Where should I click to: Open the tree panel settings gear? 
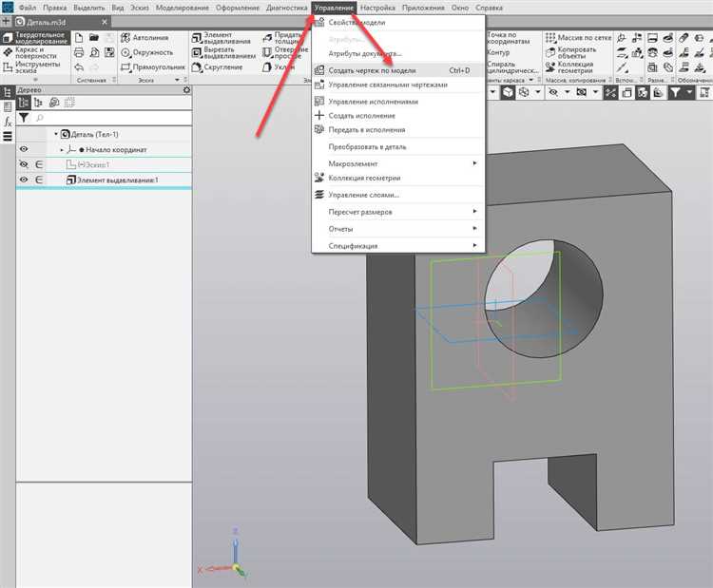(186, 90)
